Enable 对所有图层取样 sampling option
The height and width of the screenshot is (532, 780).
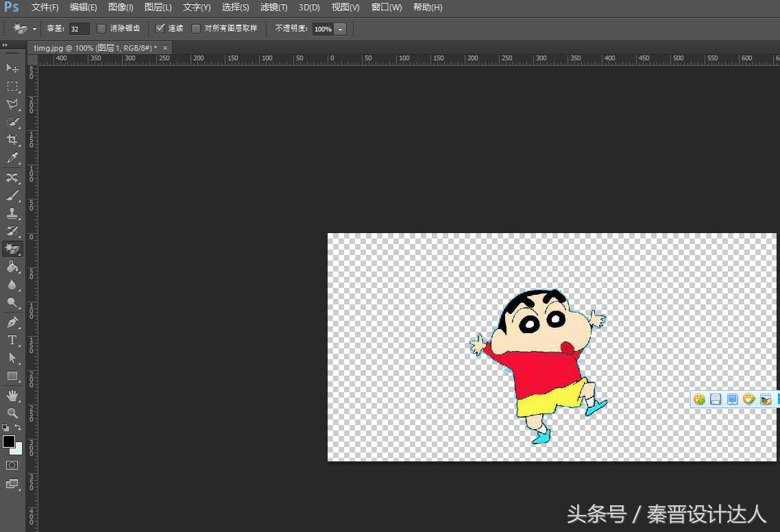pos(197,29)
